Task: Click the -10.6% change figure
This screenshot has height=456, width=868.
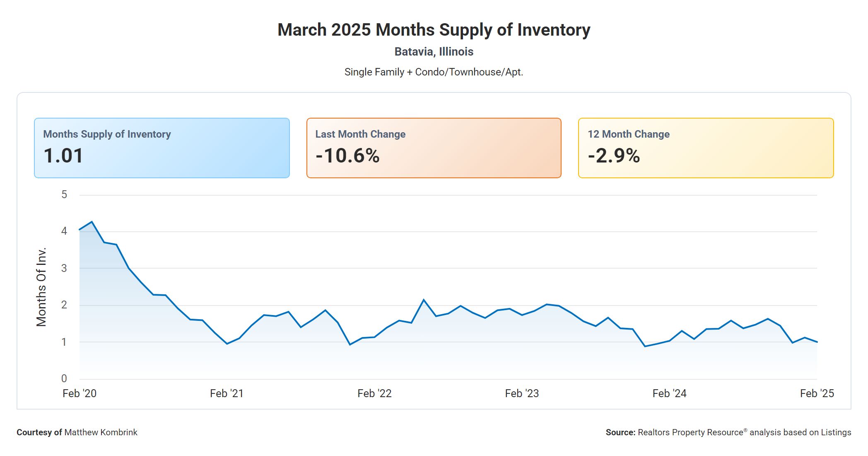Action: pyautogui.click(x=347, y=156)
